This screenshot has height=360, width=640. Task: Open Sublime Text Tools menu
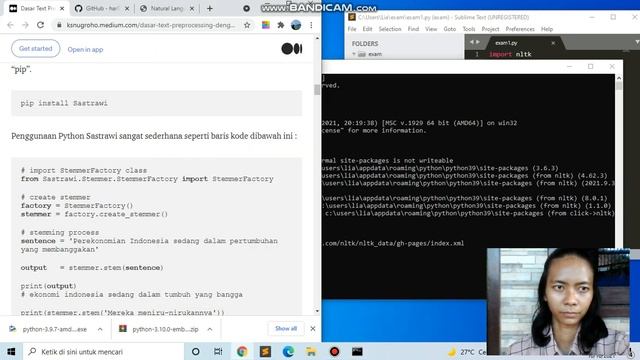(x=469, y=29)
